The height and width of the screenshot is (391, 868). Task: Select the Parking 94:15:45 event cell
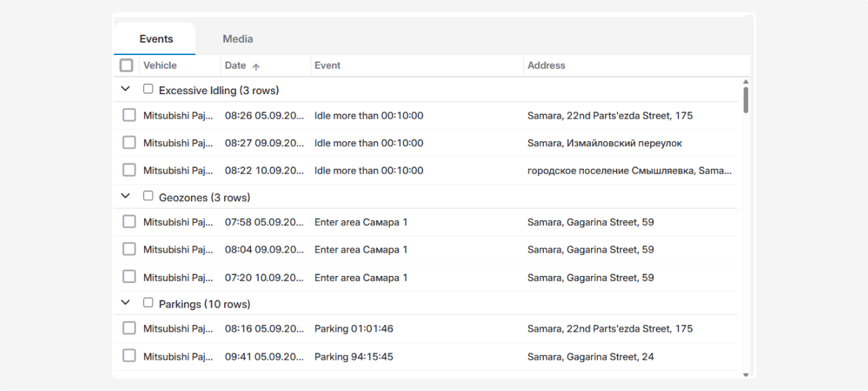tap(354, 356)
